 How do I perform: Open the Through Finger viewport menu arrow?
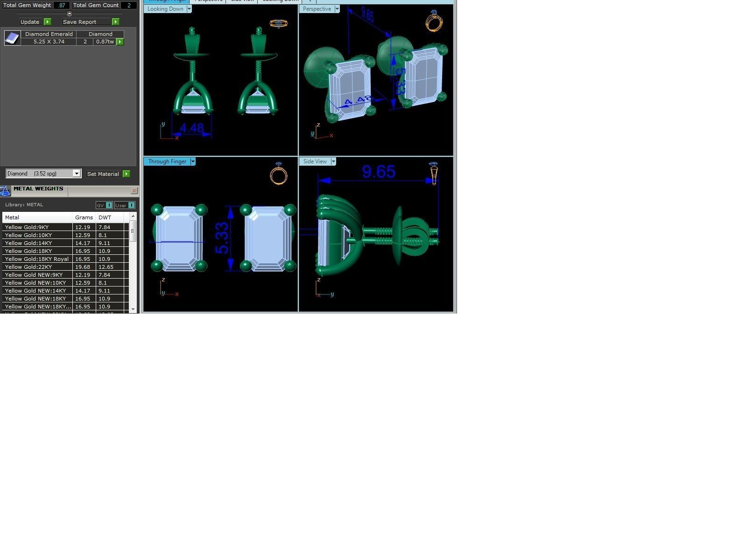point(193,161)
